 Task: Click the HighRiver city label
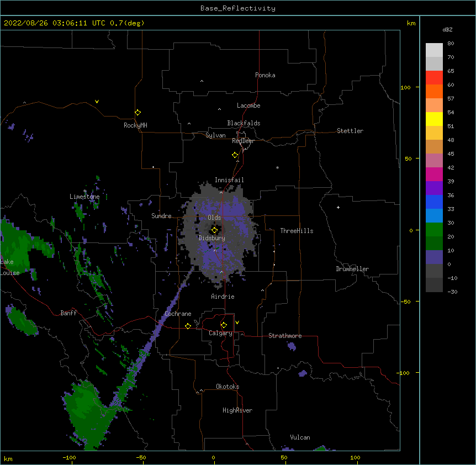coord(237,411)
